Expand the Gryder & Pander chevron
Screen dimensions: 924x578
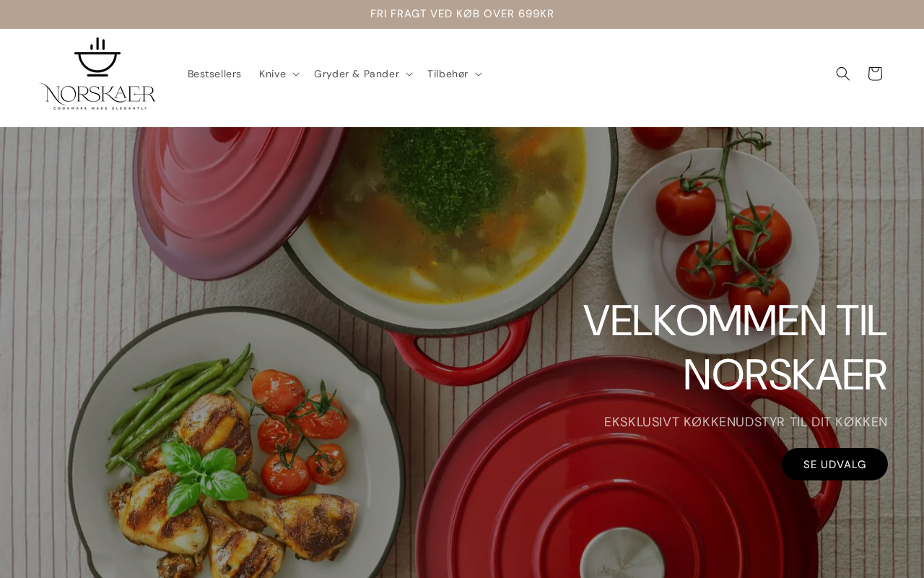point(409,74)
